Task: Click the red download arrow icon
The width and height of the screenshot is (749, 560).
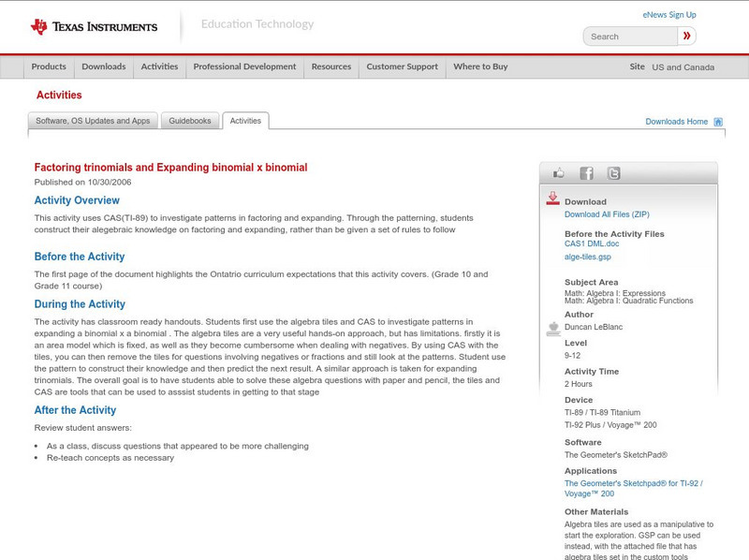Action: tap(552, 199)
